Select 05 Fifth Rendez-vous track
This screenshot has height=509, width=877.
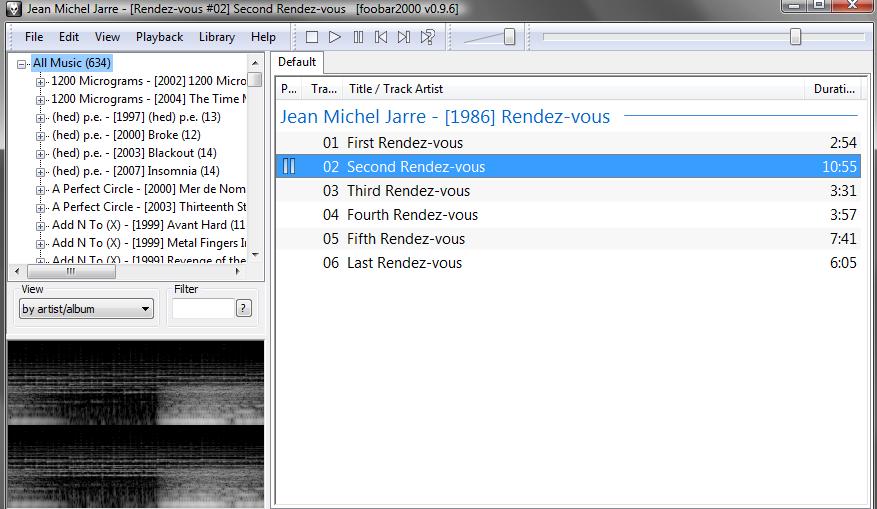(x=568, y=239)
